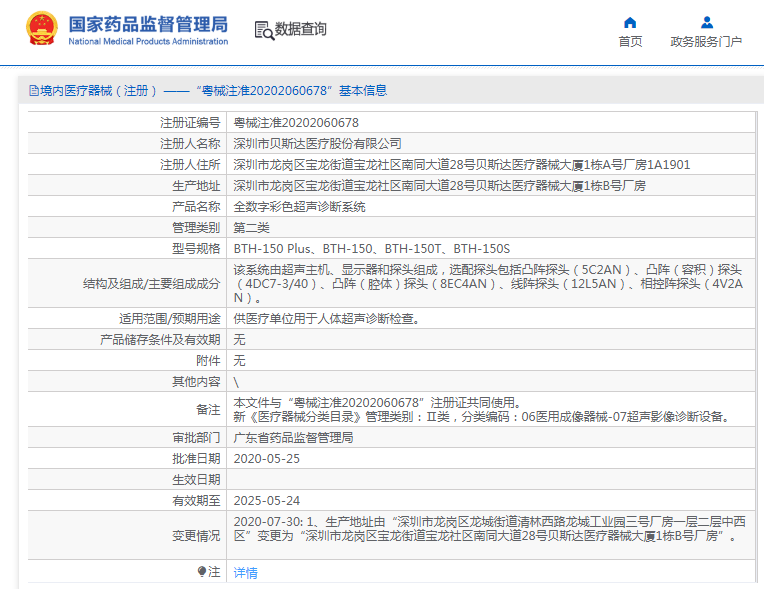This screenshot has width=764, height=589.
Task: Click the 首页 home icon
Action: (x=630, y=22)
